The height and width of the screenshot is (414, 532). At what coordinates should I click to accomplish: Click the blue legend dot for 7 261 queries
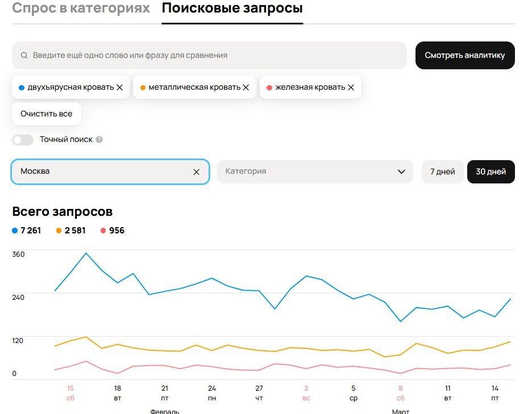click(x=15, y=231)
